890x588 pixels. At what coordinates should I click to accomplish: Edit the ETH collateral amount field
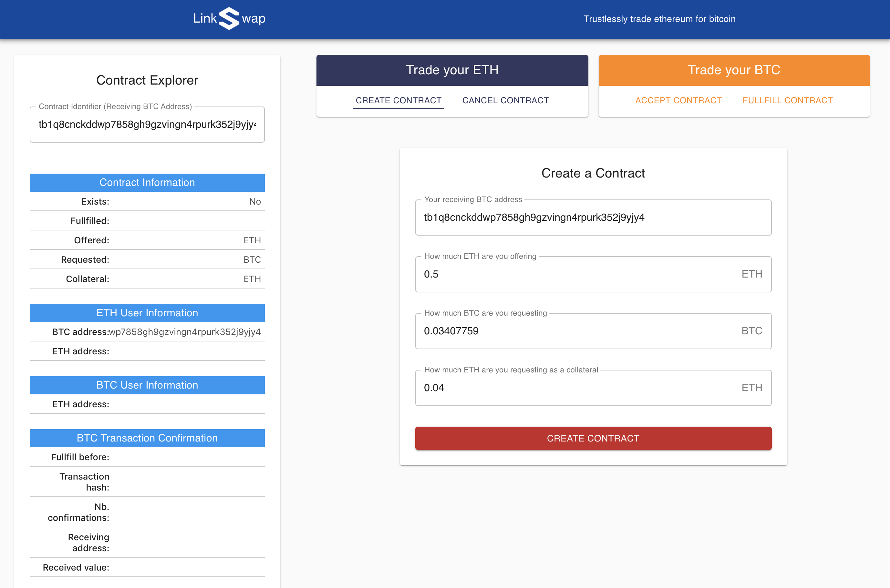578,388
